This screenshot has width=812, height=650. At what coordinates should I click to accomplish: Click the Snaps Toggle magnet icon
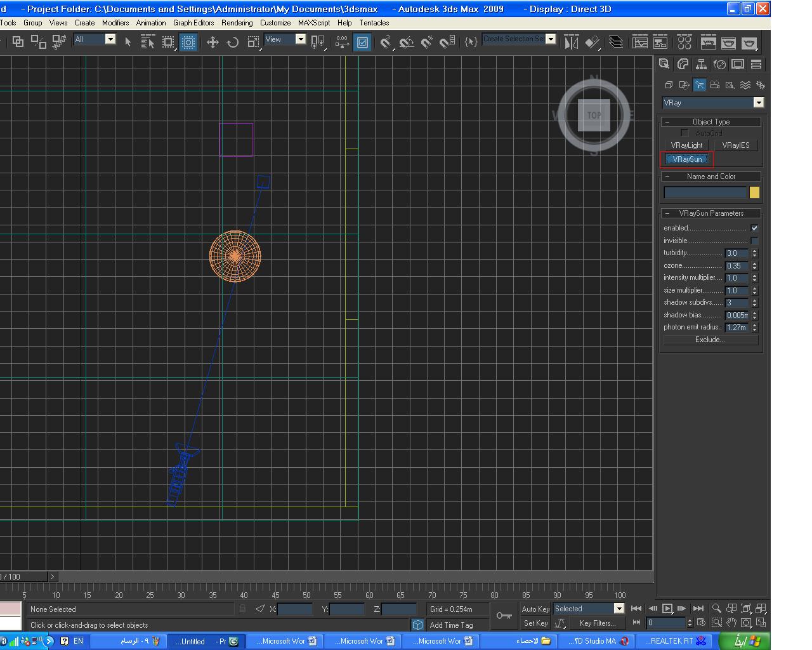(x=386, y=43)
